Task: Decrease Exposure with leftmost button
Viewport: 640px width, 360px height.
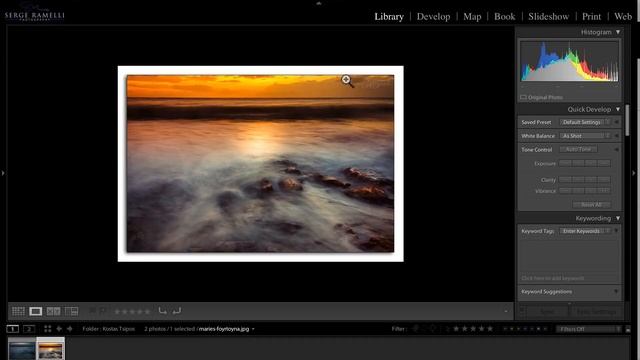Action: pyautogui.click(x=565, y=163)
